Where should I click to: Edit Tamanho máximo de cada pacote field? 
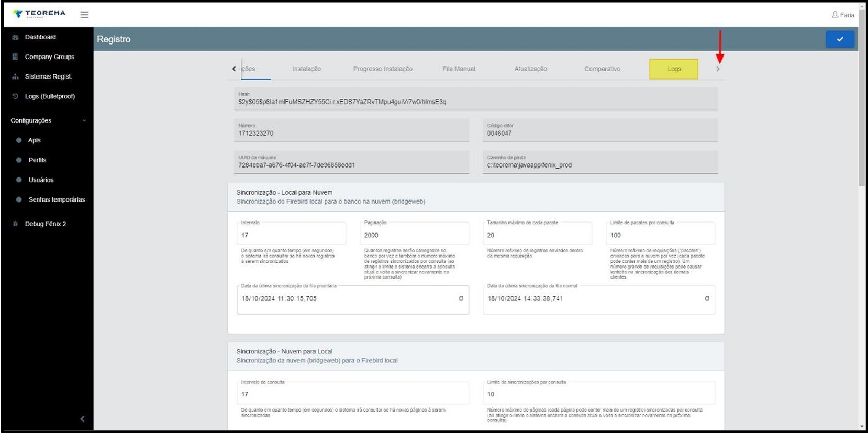tap(537, 234)
